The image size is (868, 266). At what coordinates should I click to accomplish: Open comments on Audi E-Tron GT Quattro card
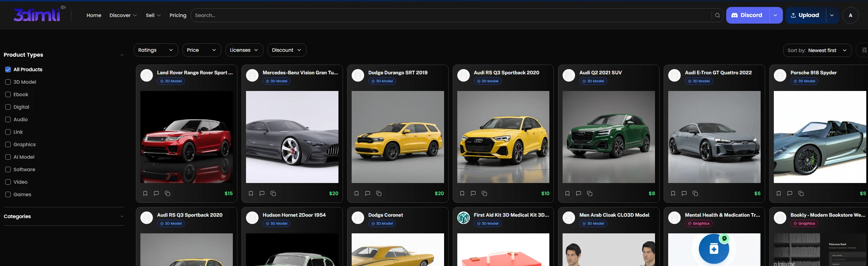(684, 193)
